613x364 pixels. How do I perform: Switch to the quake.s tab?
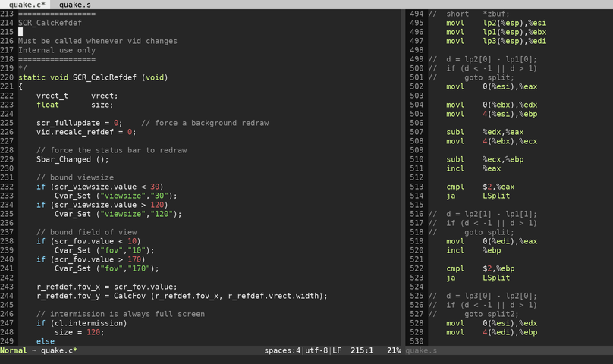(74, 5)
